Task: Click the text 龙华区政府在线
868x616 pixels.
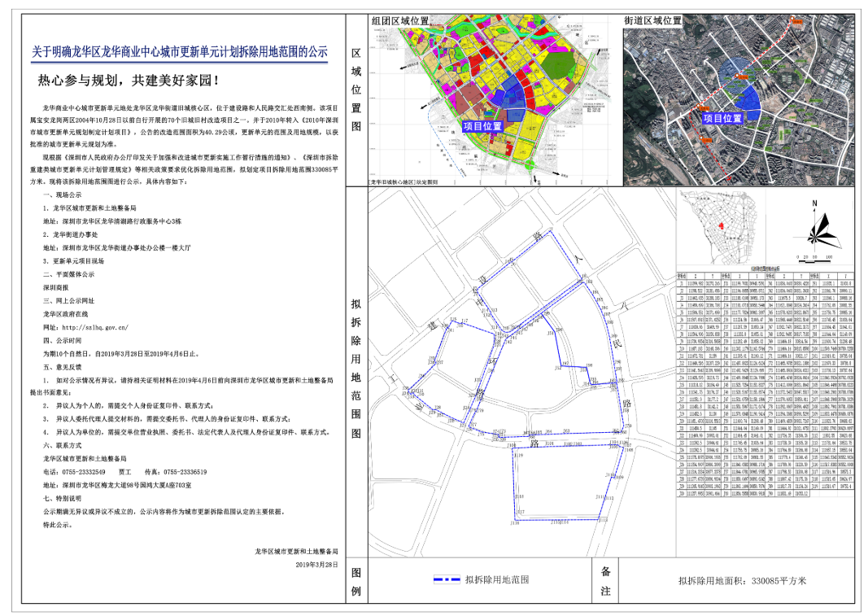Action: [66, 314]
